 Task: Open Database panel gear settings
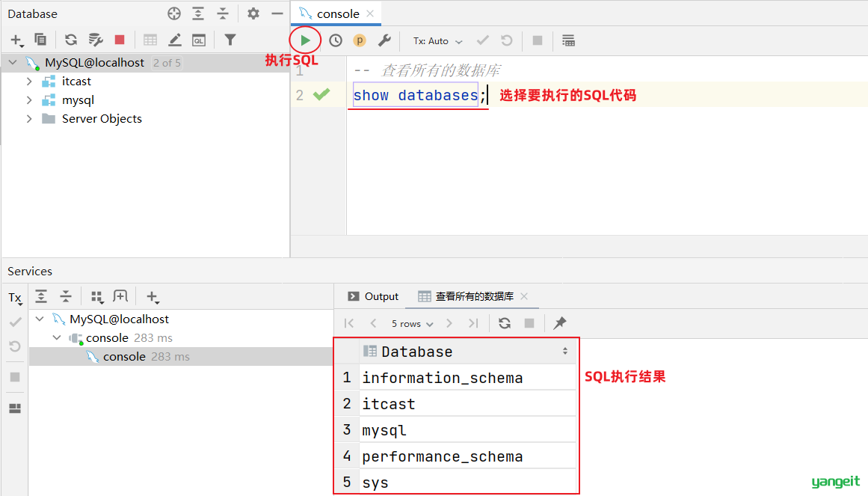253,14
